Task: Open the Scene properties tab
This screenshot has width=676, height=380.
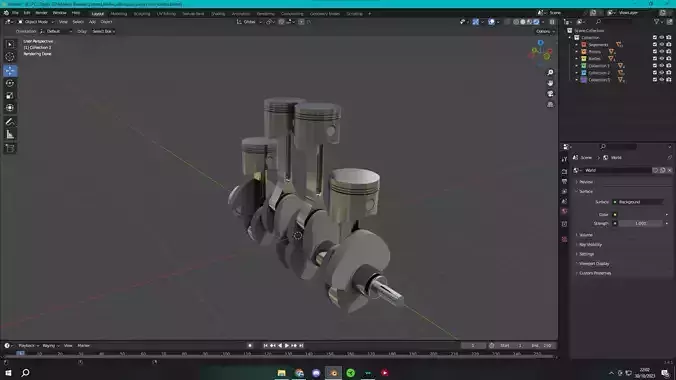Action: click(x=564, y=201)
